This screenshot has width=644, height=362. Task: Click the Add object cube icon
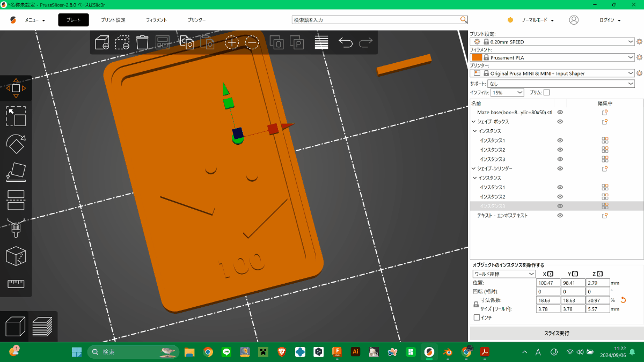102,42
